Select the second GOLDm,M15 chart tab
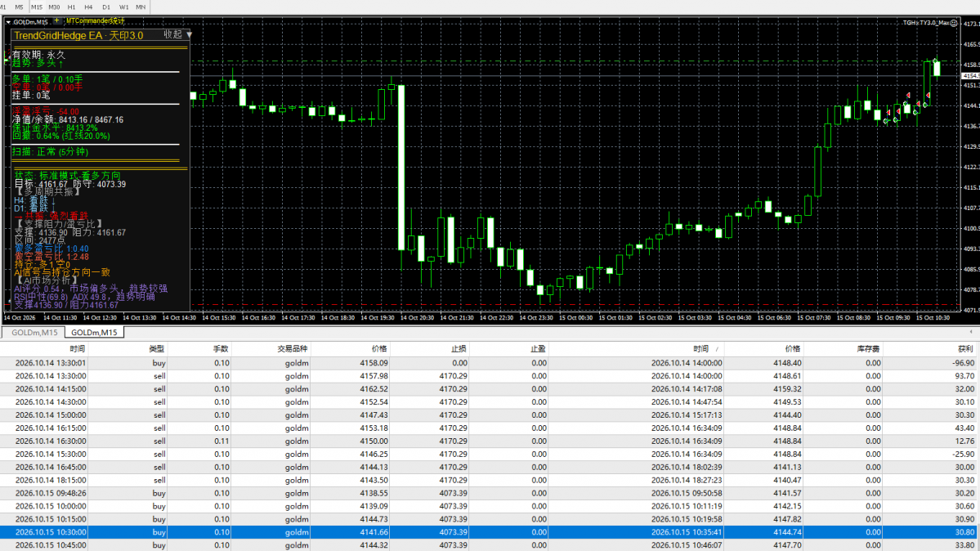Screen dimensions: 980x551 click(x=94, y=332)
